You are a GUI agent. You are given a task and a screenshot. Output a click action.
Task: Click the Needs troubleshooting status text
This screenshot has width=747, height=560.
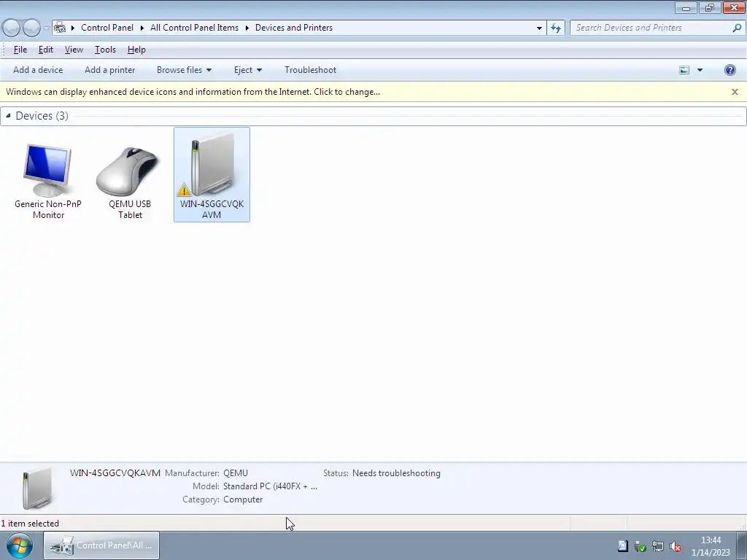click(x=396, y=473)
